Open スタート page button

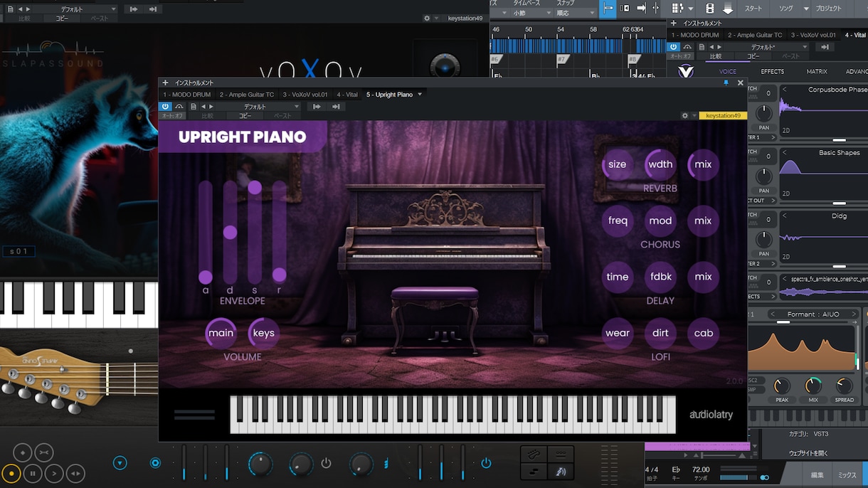click(753, 9)
